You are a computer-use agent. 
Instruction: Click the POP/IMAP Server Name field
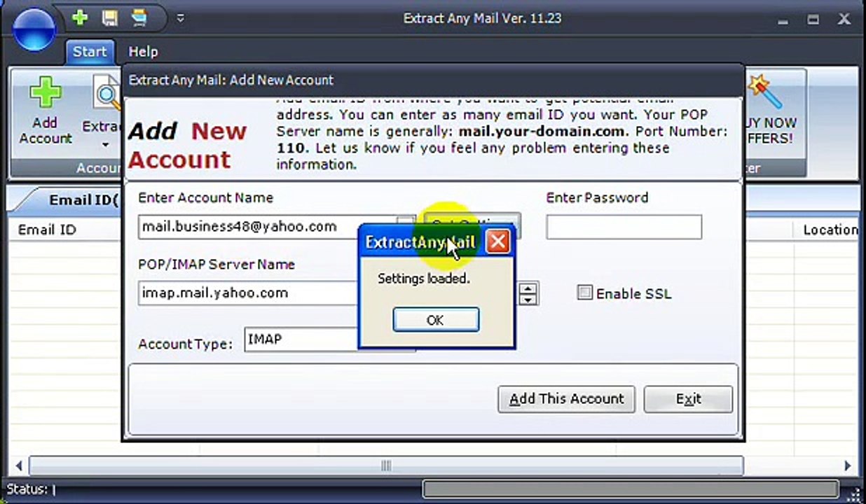(248, 293)
